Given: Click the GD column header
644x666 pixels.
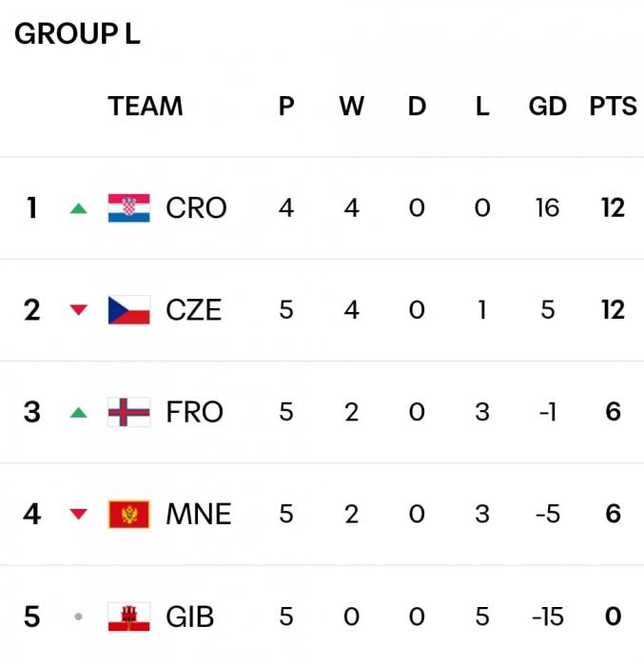Looking at the screenshot, I should click(x=547, y=106).
